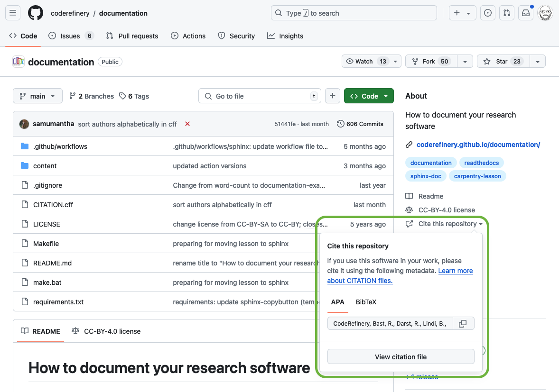Open the Insights tab
Viewport: 559px width, 392px height.
coord(285,36)
